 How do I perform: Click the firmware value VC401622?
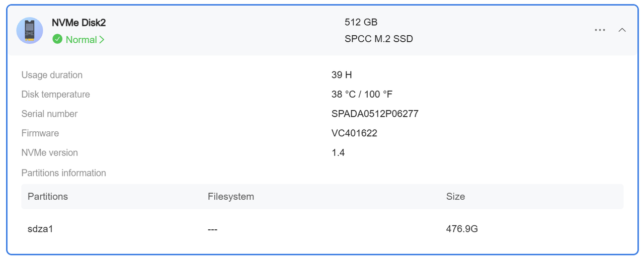(x=354, y=133)
